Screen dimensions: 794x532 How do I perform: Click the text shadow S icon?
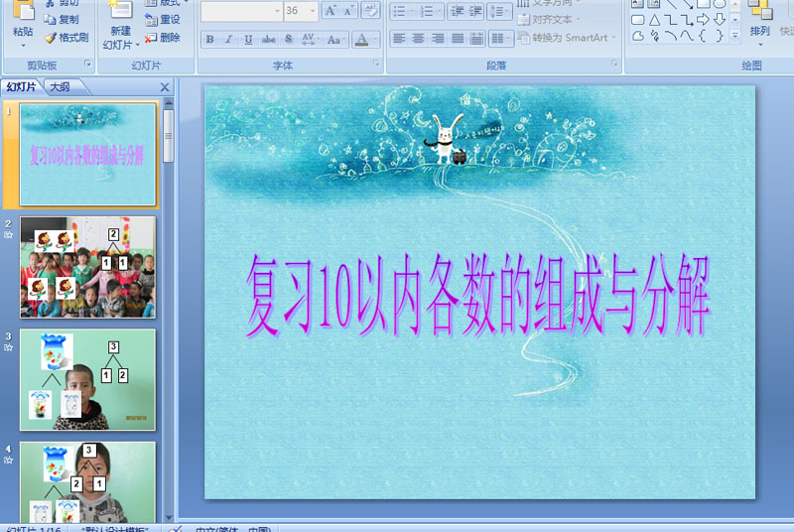(288, 40)
